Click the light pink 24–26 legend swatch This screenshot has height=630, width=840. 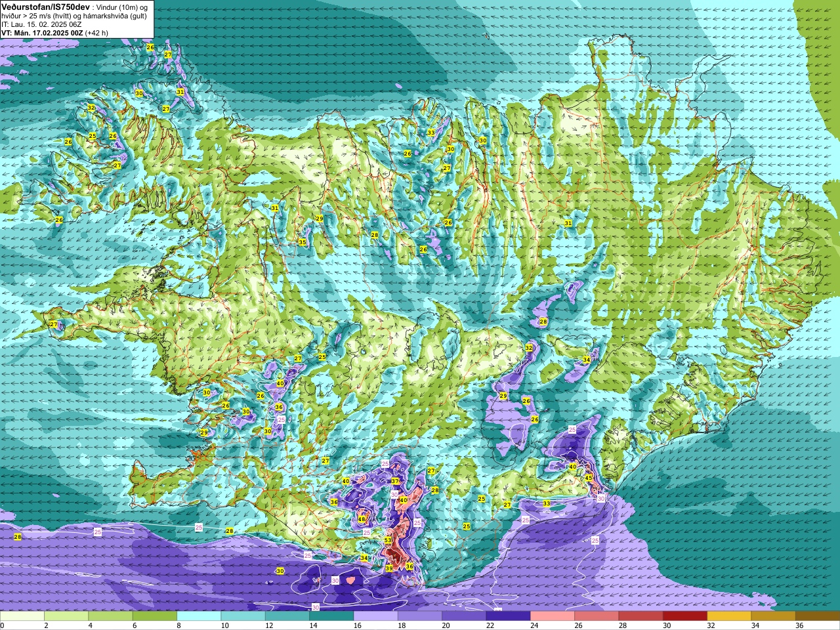click(553, 616)
